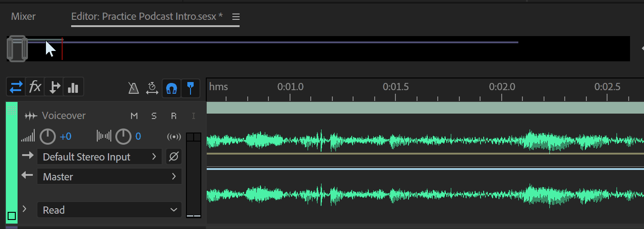Show the Effects (fx) track controls
Viewport: 644px width, 229px height.
point(35,87)
